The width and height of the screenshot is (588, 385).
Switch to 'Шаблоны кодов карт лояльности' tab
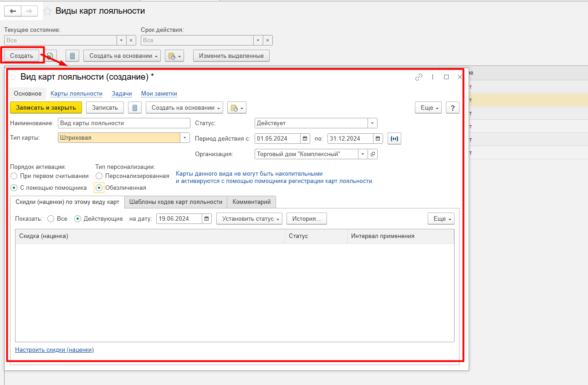pyautogui.click(x=175, y=202)
